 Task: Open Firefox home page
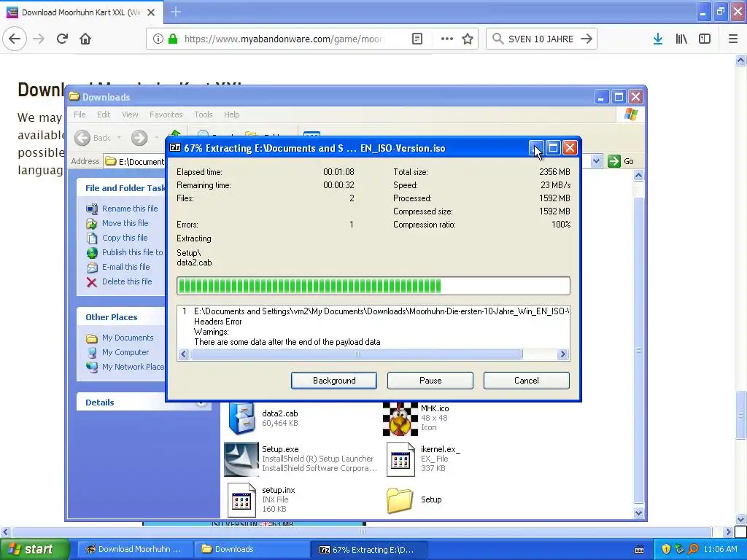[x=85, y=39]
